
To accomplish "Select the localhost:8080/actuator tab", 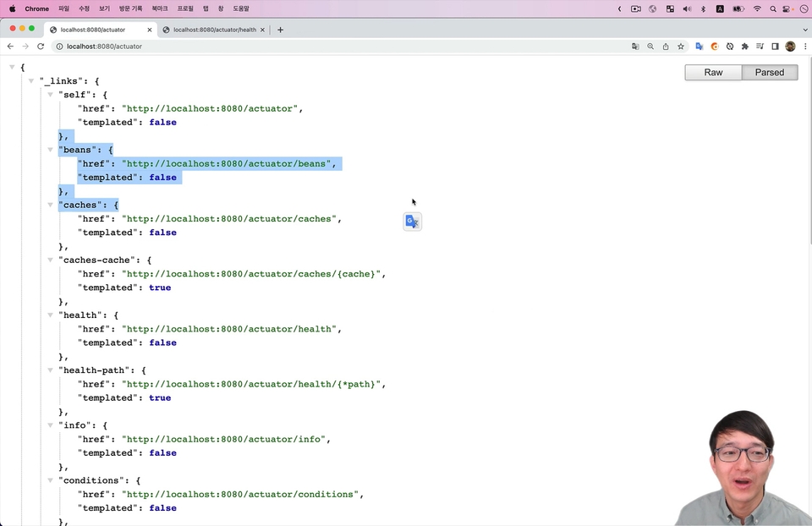I will click(101, 30).
